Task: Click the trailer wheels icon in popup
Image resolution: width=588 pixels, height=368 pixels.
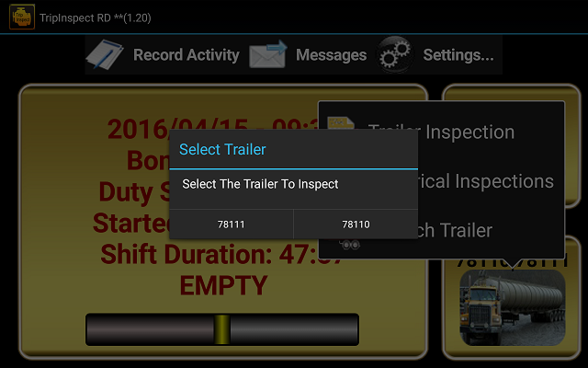Action: click(x=349, y=245)
